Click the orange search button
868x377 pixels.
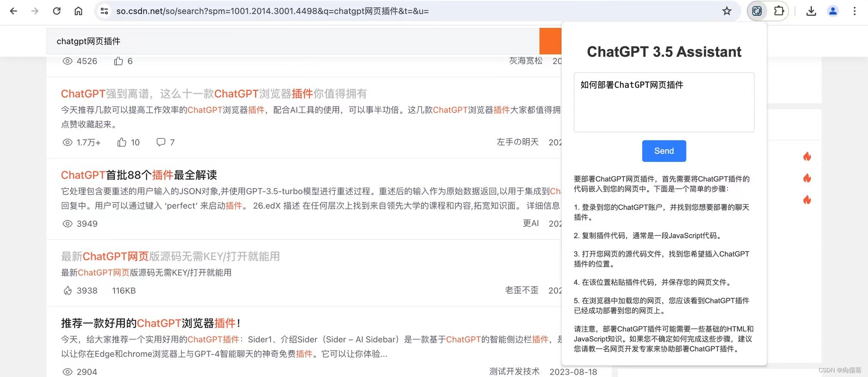[x=550, y=41]
